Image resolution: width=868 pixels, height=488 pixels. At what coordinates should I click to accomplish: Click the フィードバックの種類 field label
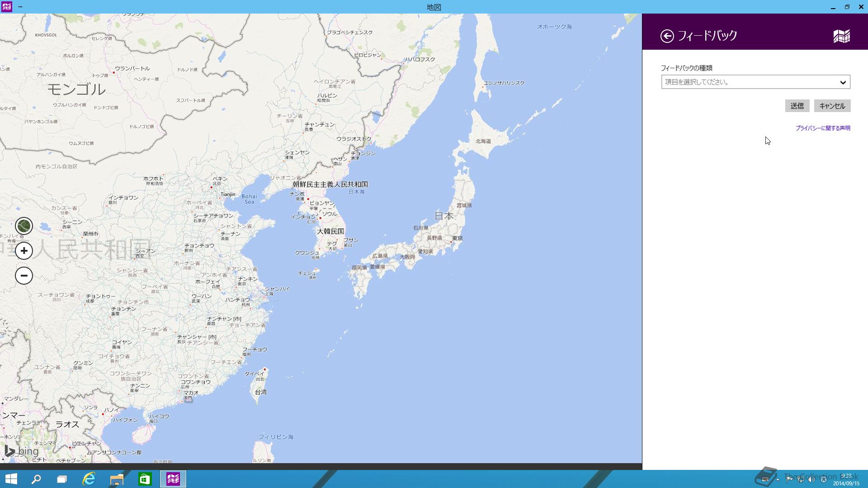click(x=686, y=68)
